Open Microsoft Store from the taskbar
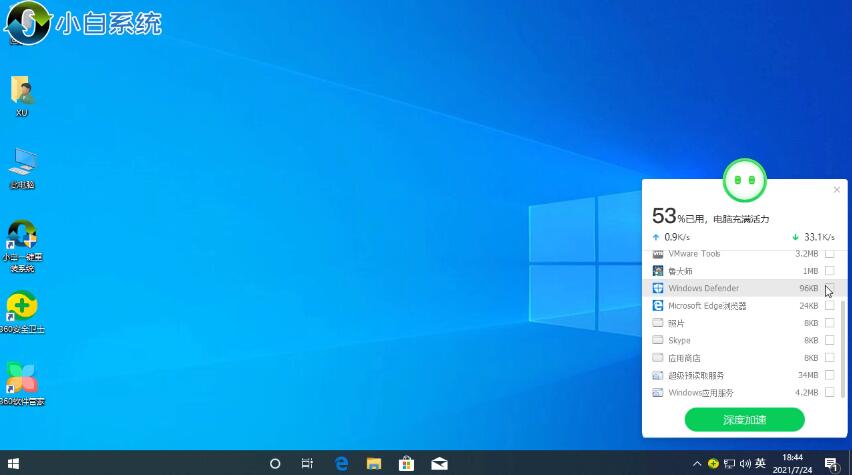852x475 pixels. [x=406, y=464]
